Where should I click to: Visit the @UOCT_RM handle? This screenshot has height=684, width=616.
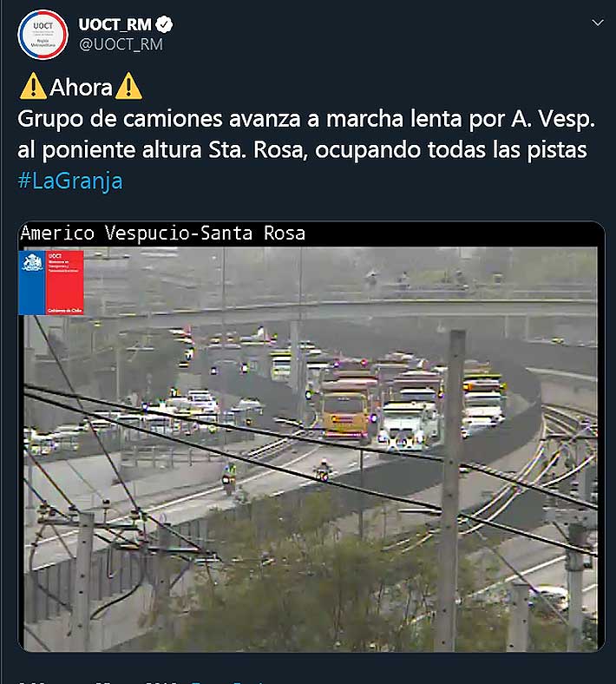click(x=121, y=44)
